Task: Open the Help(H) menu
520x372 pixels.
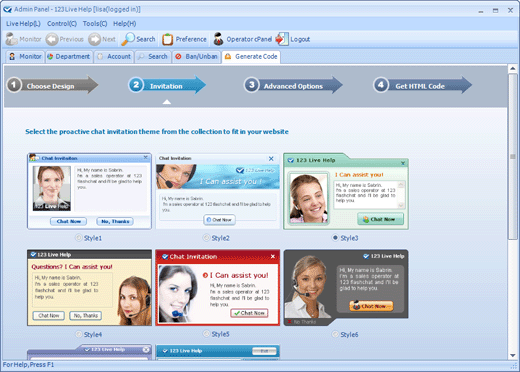Action: point(125,24)
